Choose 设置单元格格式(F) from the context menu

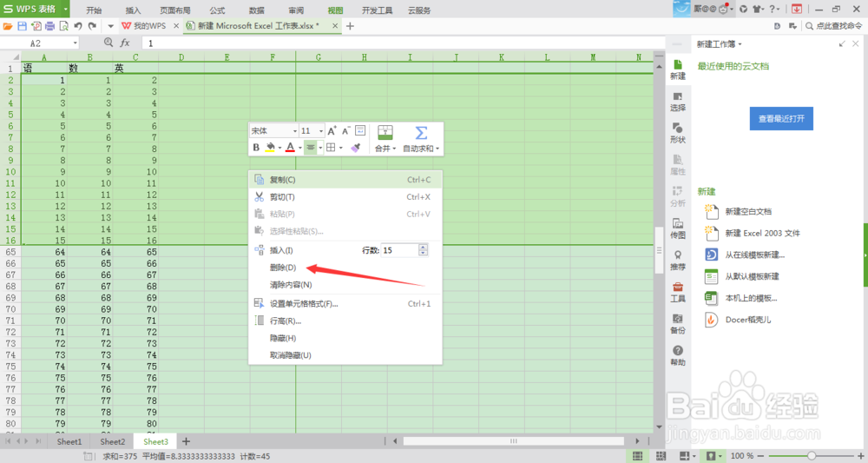[345, 303]
